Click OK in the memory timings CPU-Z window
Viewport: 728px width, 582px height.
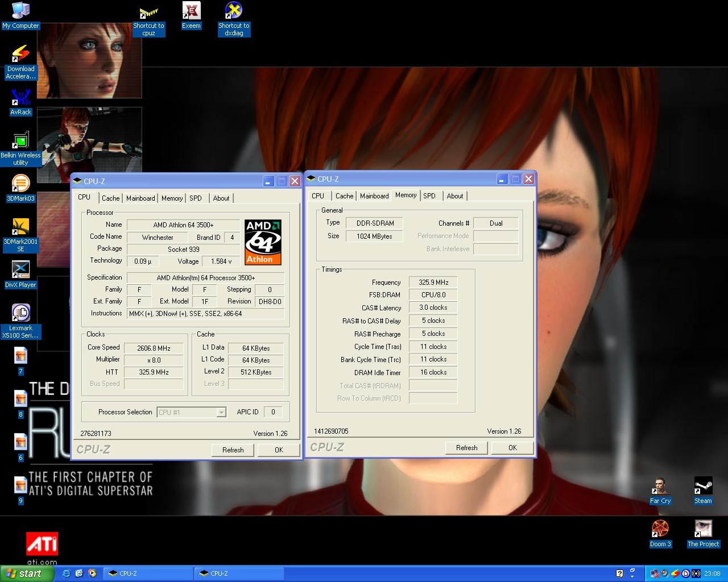tap(512, 447)
